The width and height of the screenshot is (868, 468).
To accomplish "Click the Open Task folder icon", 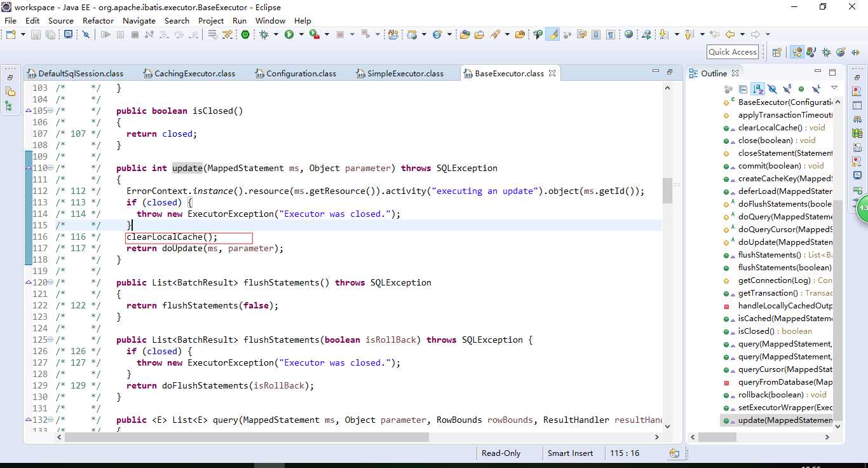I will (x=480, y=34).
